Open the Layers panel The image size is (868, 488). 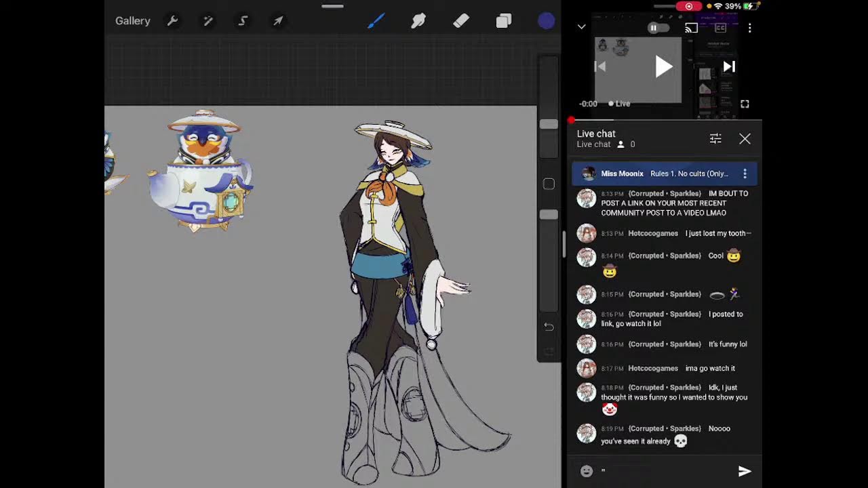click(x=503, y=21)
